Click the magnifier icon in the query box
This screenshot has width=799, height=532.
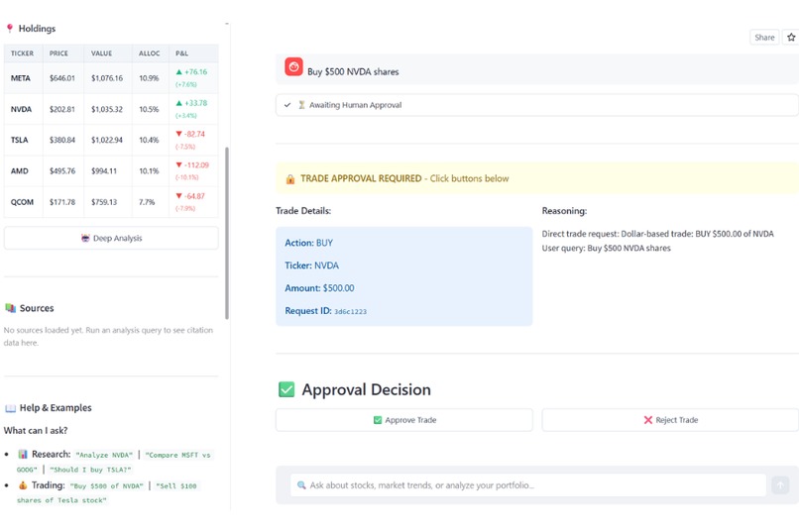[x=301, y=485]
